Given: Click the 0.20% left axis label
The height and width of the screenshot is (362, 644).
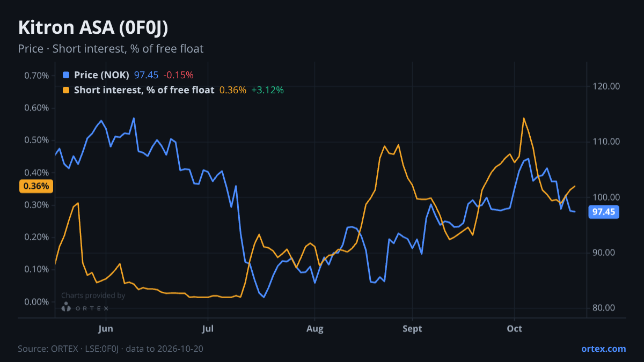Looking at the screenshot, I should pos(36,237).
